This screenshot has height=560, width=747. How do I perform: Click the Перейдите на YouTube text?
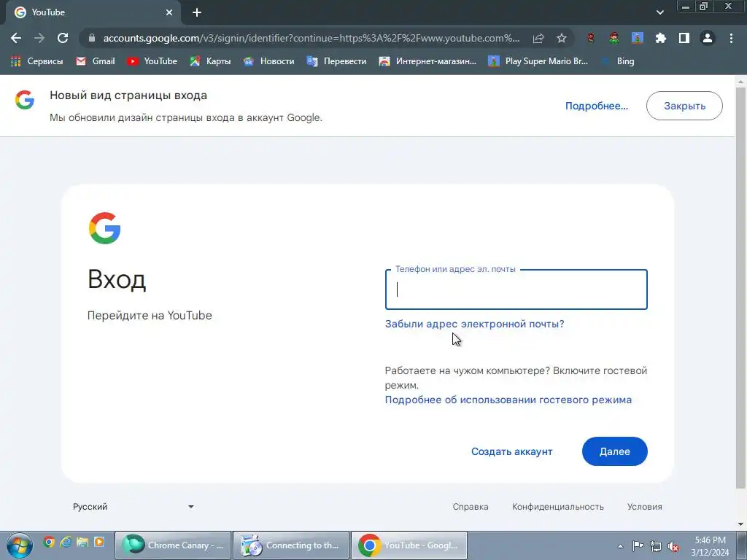[x=150, y=315]
